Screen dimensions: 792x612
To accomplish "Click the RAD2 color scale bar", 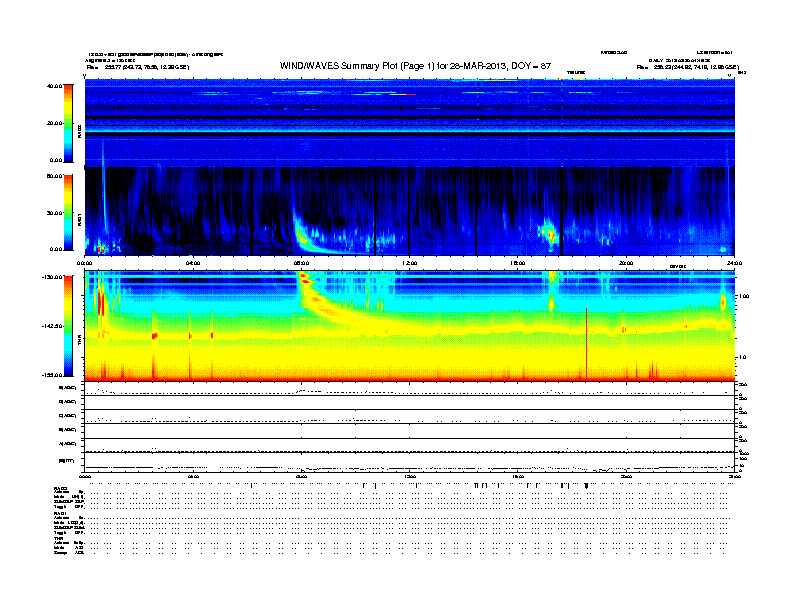I will click(68, 123).
